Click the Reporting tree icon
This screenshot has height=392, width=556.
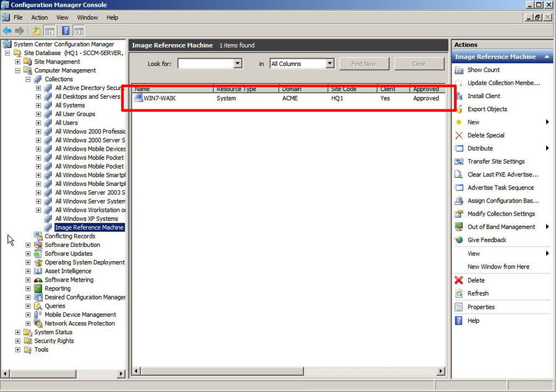point(38,288)
